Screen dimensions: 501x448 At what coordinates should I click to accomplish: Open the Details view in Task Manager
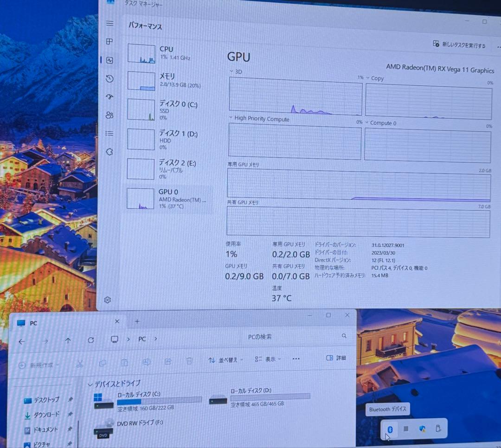109,133
